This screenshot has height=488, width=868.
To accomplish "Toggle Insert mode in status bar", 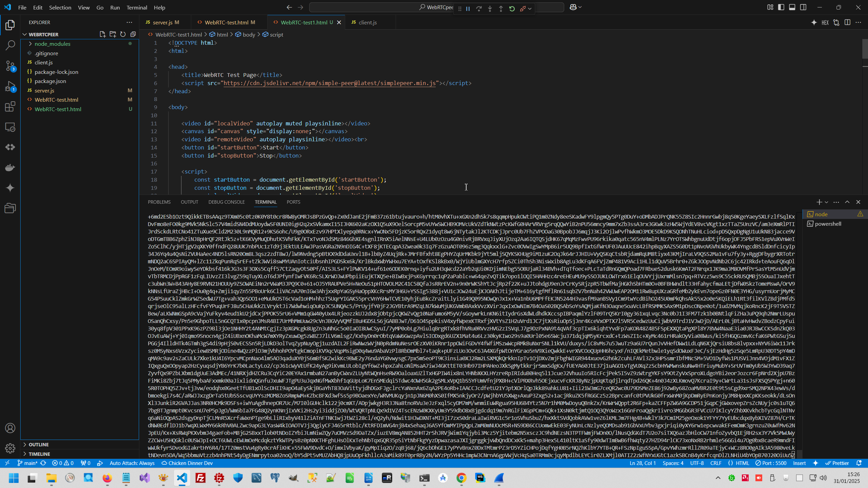I will [799, 463].
